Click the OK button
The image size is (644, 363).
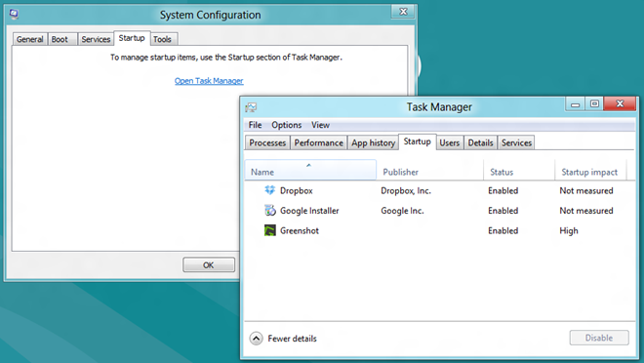click(209, 264)
